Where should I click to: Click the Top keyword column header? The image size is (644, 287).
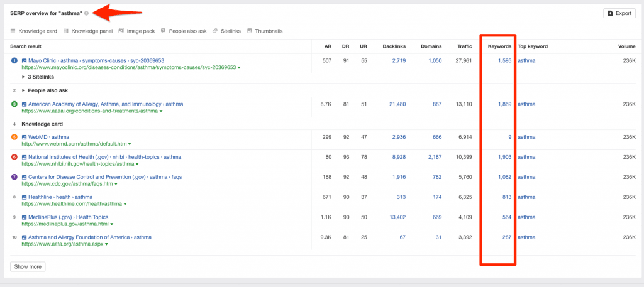[x=532, y=46]
